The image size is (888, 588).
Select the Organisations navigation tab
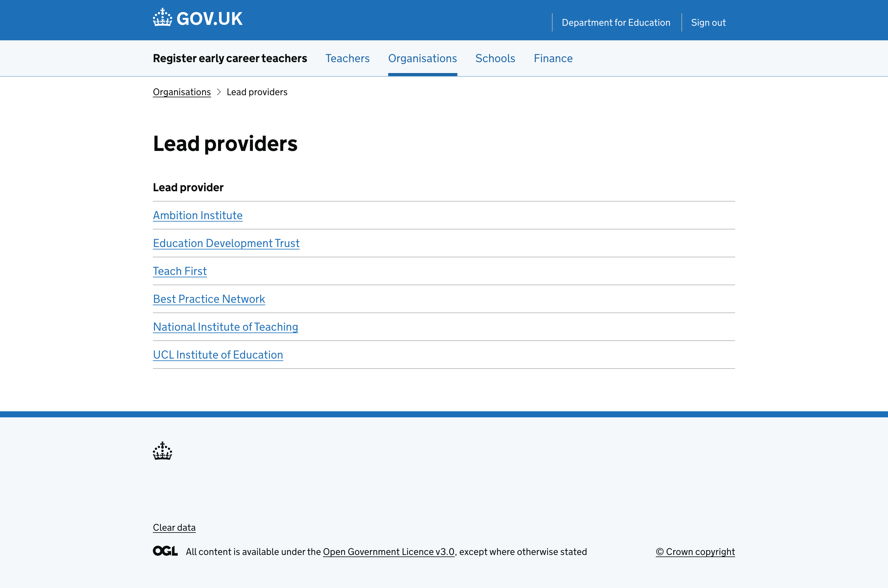pos(422,58)
